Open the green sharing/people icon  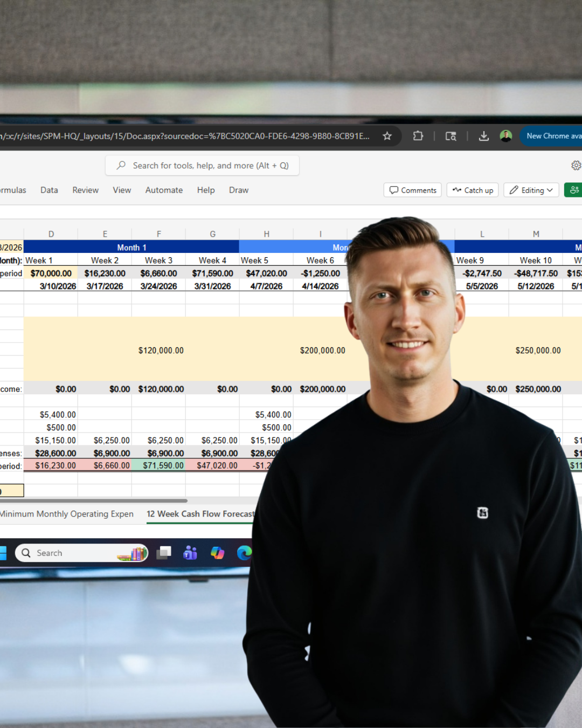(573, 190)
